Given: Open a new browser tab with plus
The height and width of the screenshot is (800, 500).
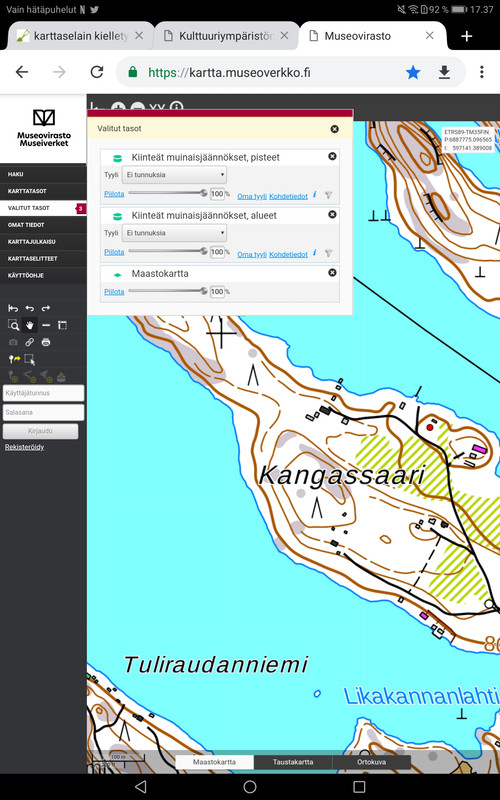Looking at the screenshot, I should click(x=466, y=36).
